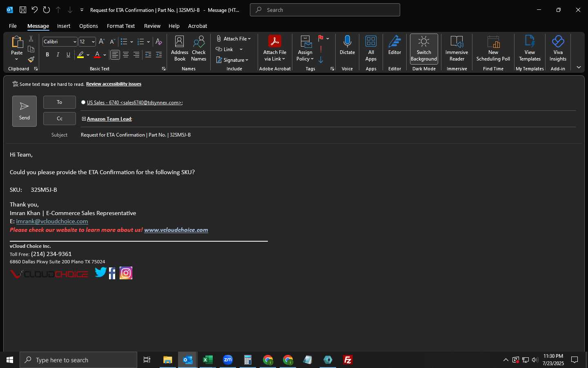Viewport: 588px width, 368px height.
Task: Apply red font color
Action: point(97,55)
